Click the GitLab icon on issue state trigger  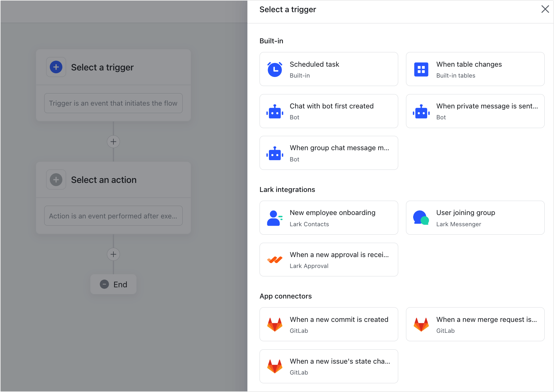tap(275, 366)
